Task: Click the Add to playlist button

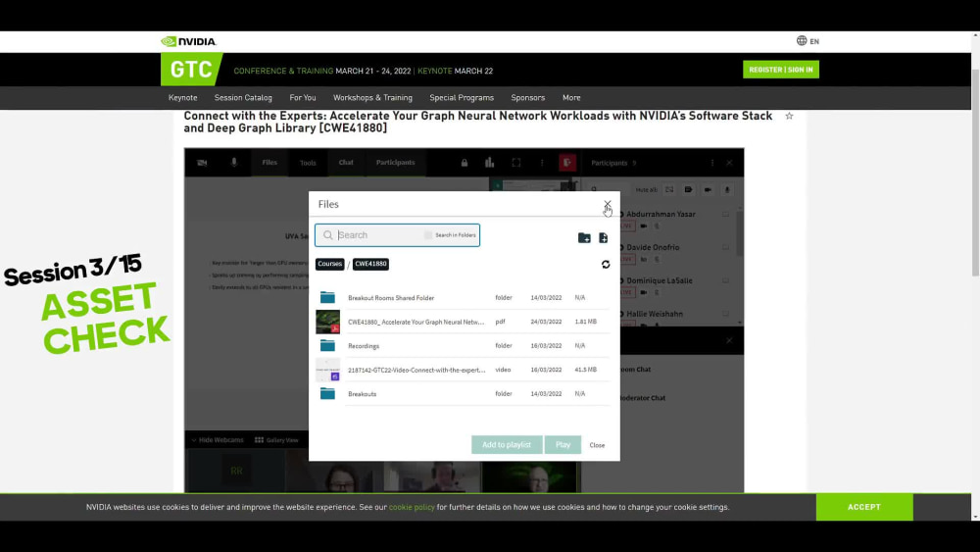Action: (x=507, y=444)
